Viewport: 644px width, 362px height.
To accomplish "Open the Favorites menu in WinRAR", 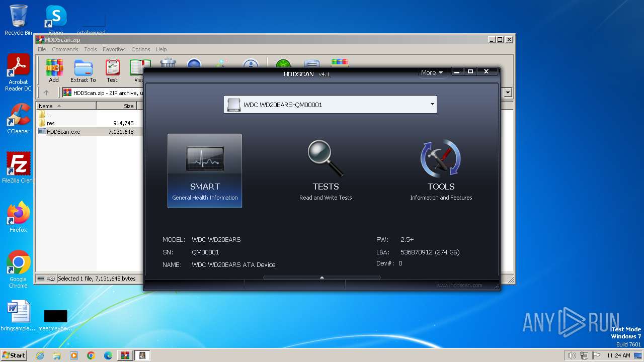I will [114, 49].
